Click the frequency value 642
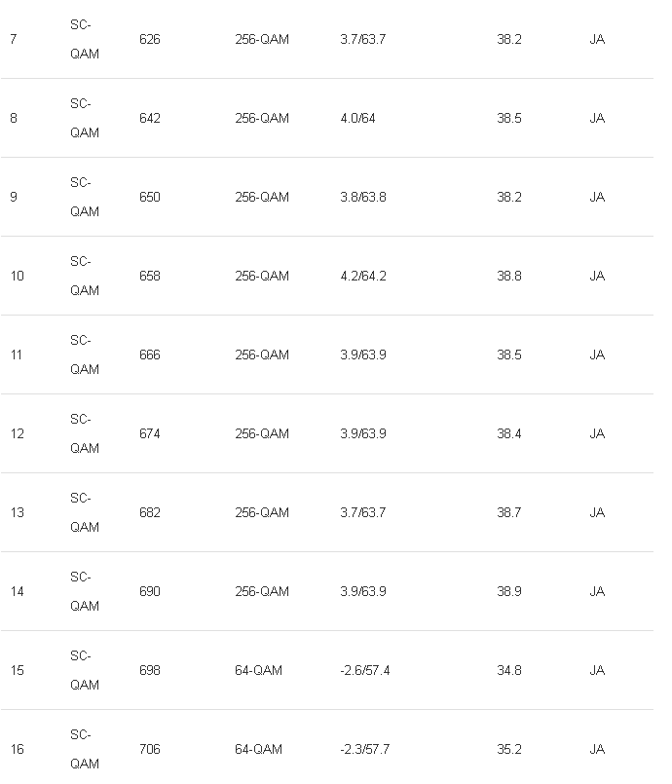The width and height of the screenshot is (672, 784). point(150,119)
